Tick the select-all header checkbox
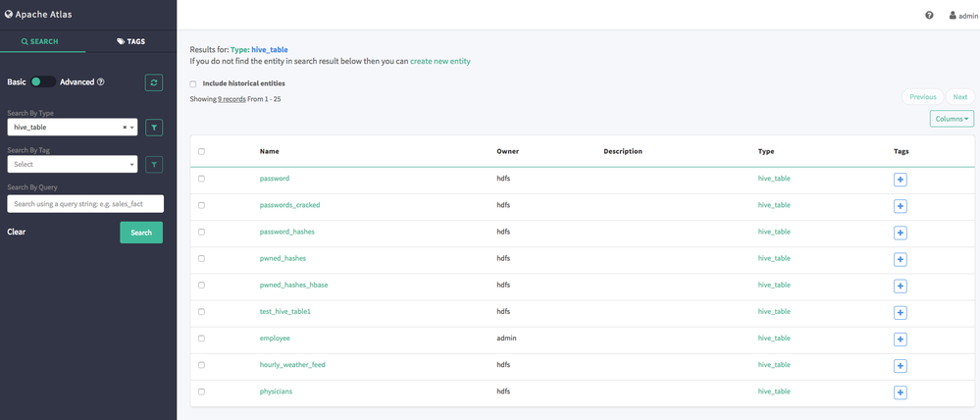 point(201,151)
